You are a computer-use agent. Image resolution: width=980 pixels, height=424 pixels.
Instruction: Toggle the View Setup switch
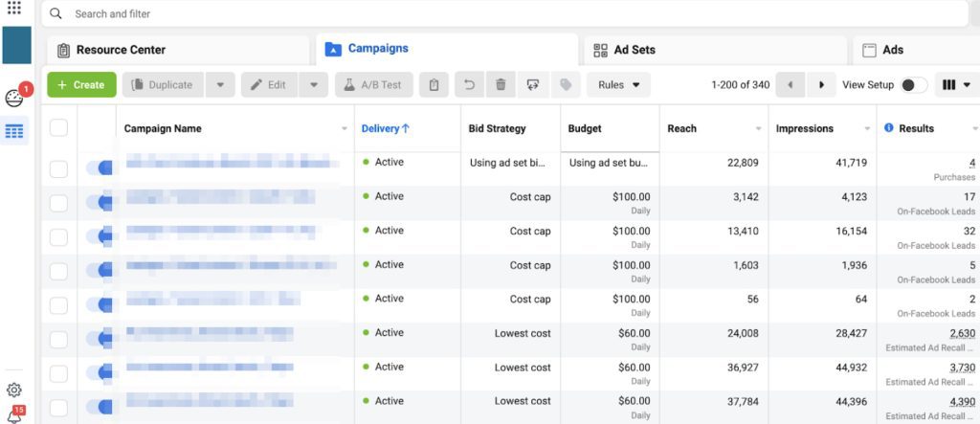913,85
